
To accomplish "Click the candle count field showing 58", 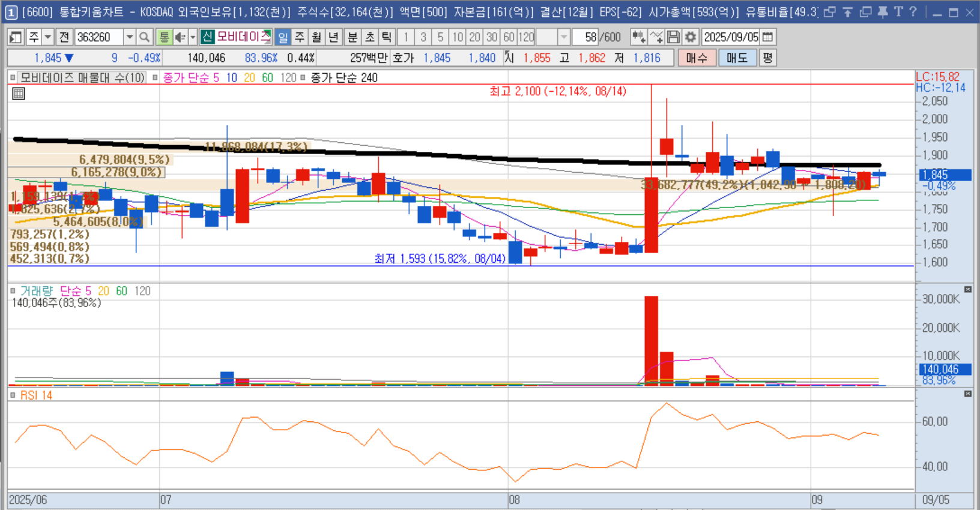I will (x=586, y=37).
